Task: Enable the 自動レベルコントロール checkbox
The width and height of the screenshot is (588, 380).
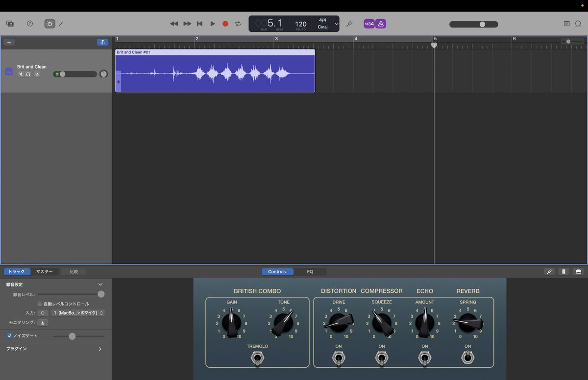Action: click(x=40, y=304)
